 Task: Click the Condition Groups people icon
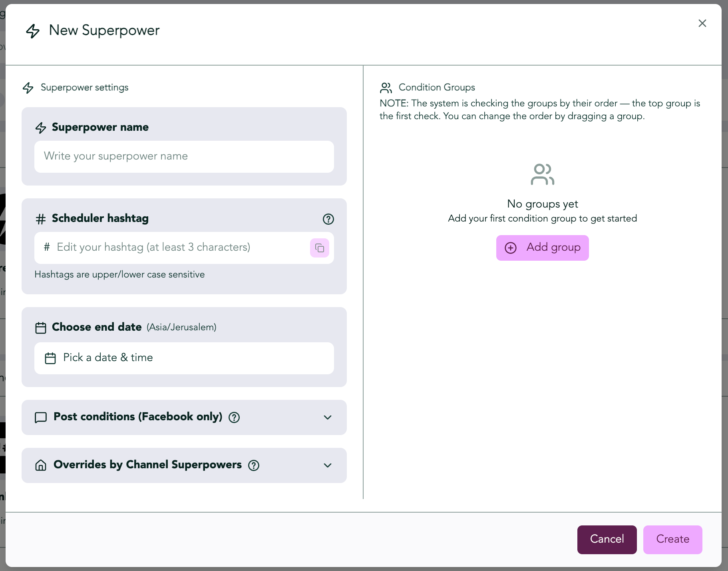(386, 88)
